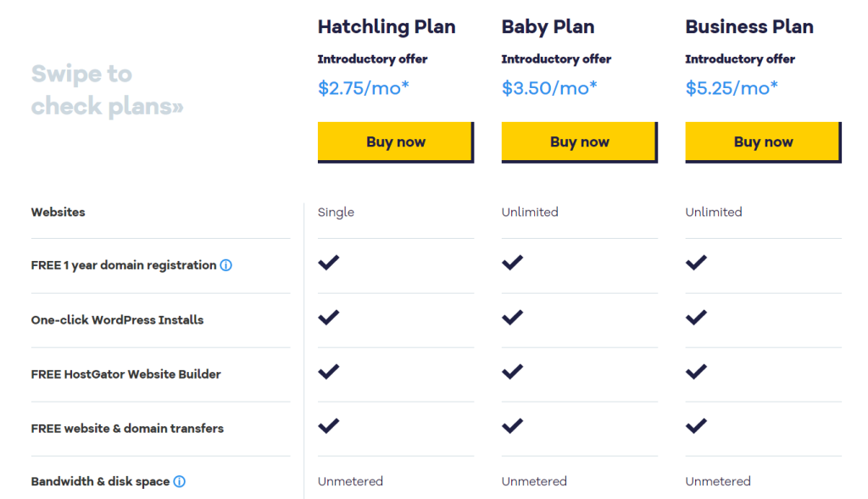Image resolution: width=868 pixels, height=499 pixels.
Task: Click the Swipe to check plans text
Action: [x=107, y=90]
